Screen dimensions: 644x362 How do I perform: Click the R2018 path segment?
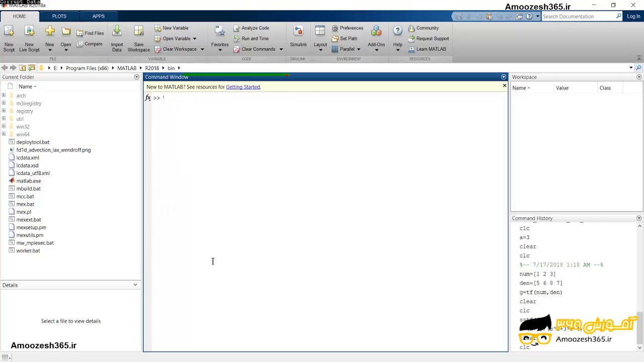[x=152, y=68]
